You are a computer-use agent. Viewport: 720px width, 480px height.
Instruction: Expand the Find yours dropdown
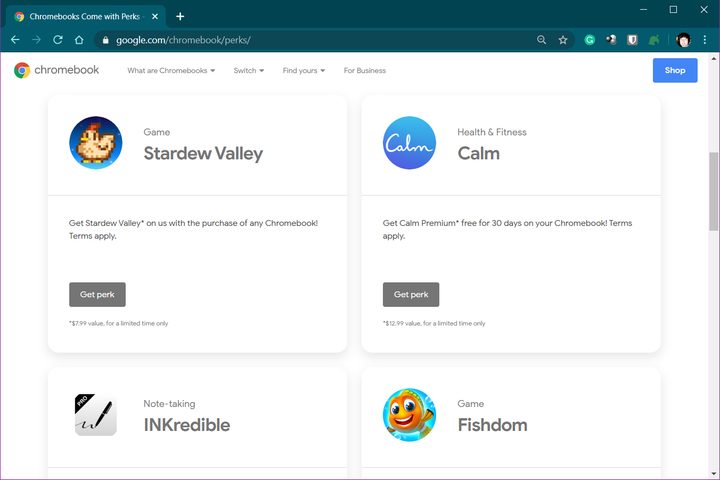[304, 70]
